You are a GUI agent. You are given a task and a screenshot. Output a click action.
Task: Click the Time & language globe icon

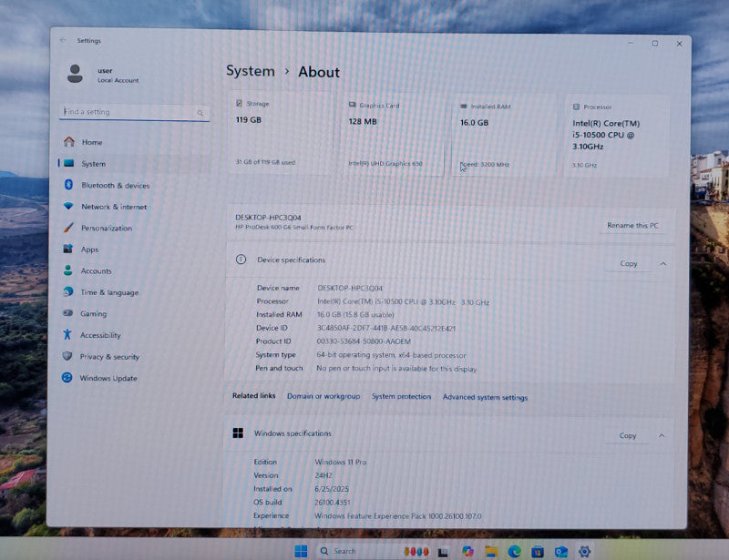click(67, 291)
